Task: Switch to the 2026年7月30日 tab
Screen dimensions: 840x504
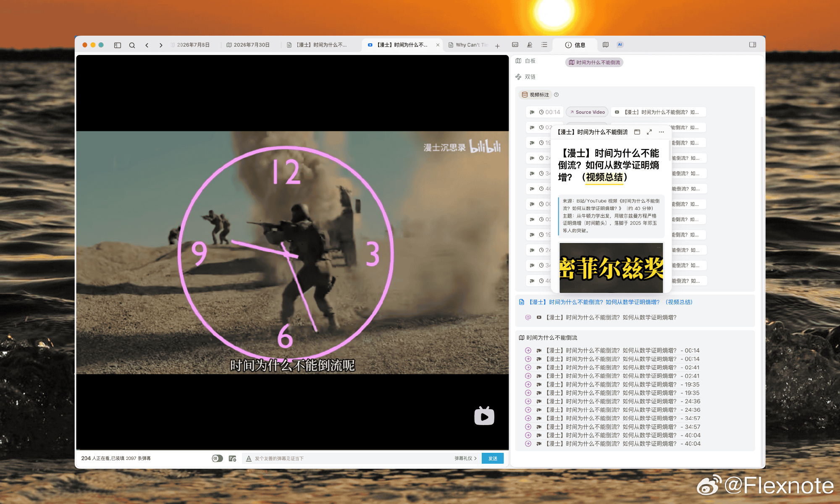Action: [x=248, y=45]
